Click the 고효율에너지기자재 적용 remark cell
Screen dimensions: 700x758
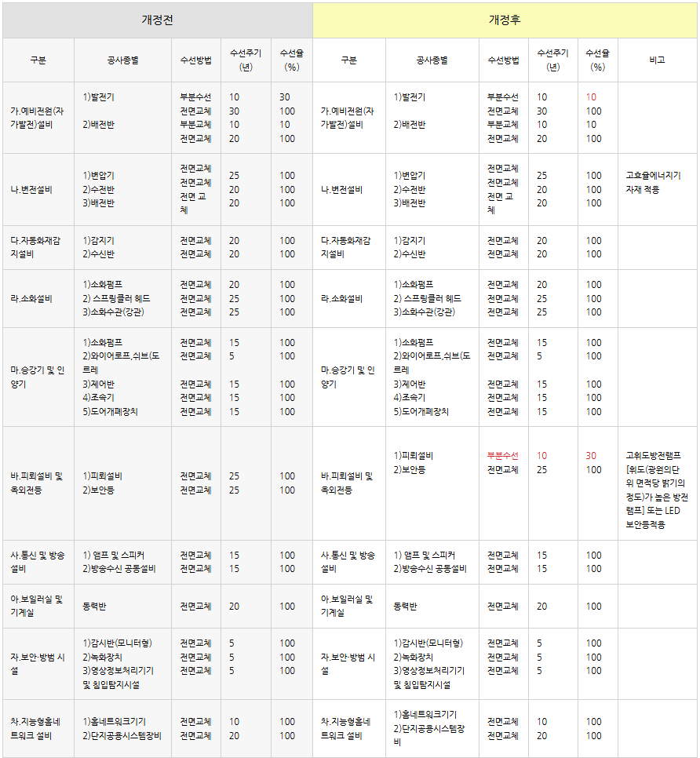[653, 183]
